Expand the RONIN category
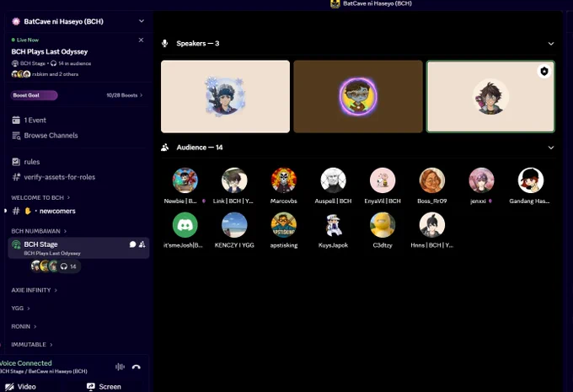Image resolution: width=573 pixels, height=392 pixels. pos(24,326)
